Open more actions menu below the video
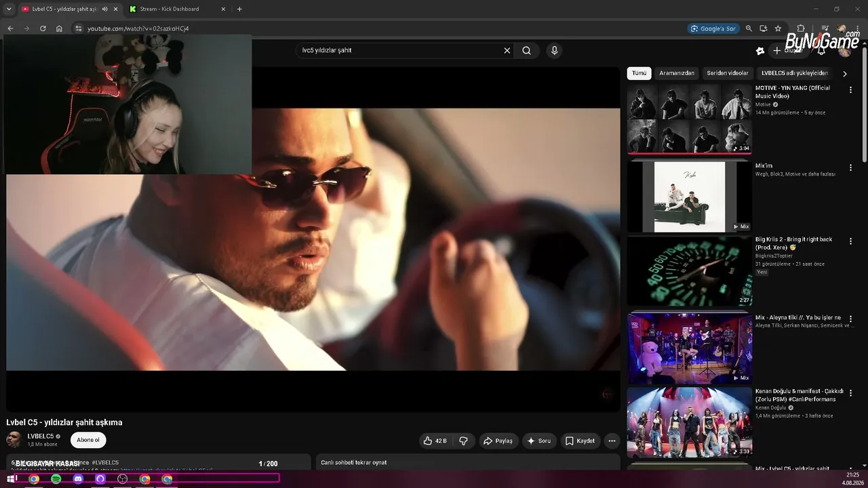Viewport: 868px width, 488px height. [612, 441]
